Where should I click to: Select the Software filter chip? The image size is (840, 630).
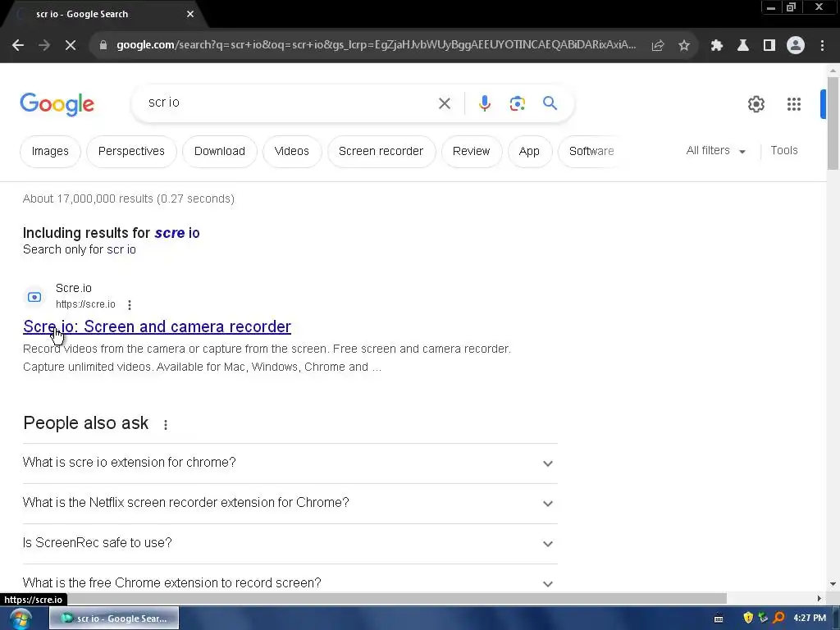pyautogui.click(x=591, y=152)
